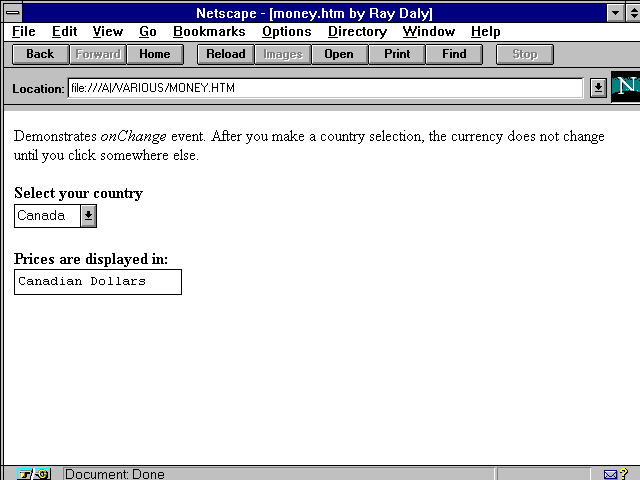
Task: Open the window control menu box
Action: click(x=14, y=13)
